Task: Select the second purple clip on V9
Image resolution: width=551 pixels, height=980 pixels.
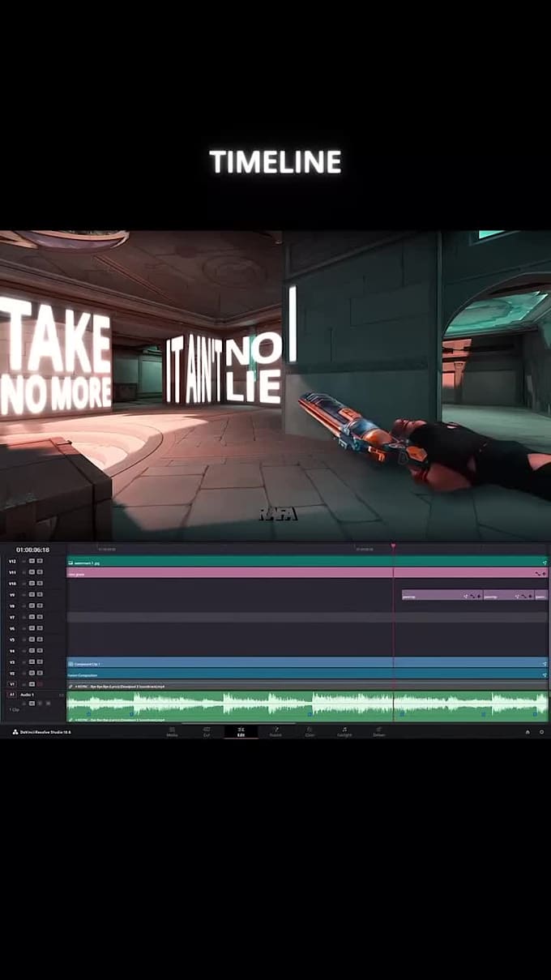Action: (x=508, y=596)
